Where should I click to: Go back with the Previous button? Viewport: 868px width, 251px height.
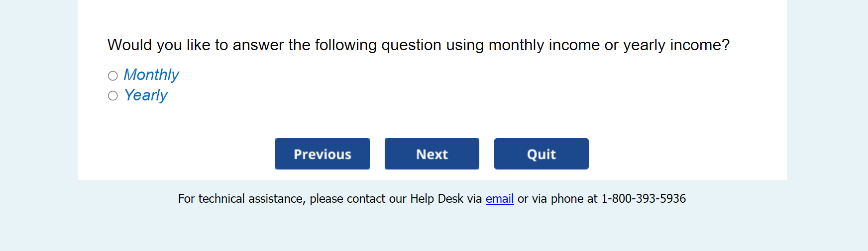point(322,154)
